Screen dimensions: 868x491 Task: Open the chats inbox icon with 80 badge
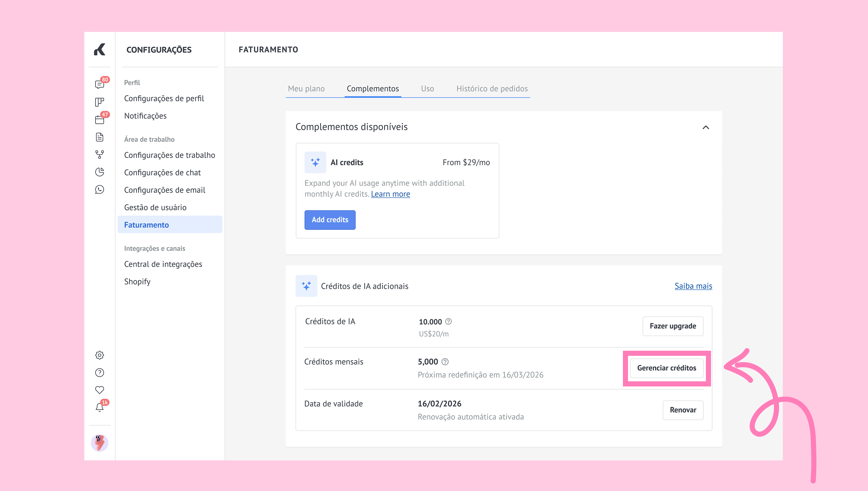click(100, 84)
